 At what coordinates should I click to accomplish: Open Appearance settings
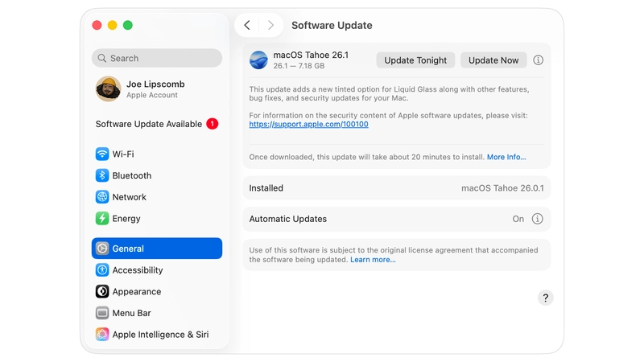pyautogui.click(x=156, y=291)
